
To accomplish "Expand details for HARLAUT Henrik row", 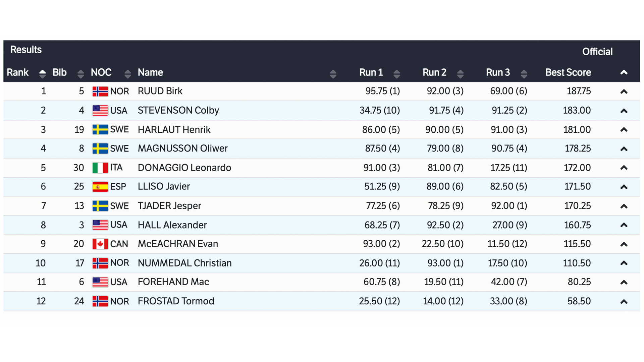I will click(624, 130).
